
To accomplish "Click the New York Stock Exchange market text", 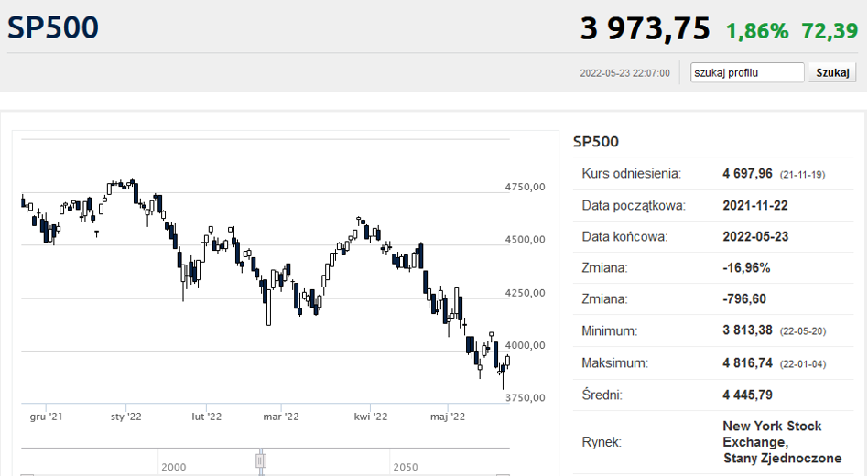I will [782, 442].
